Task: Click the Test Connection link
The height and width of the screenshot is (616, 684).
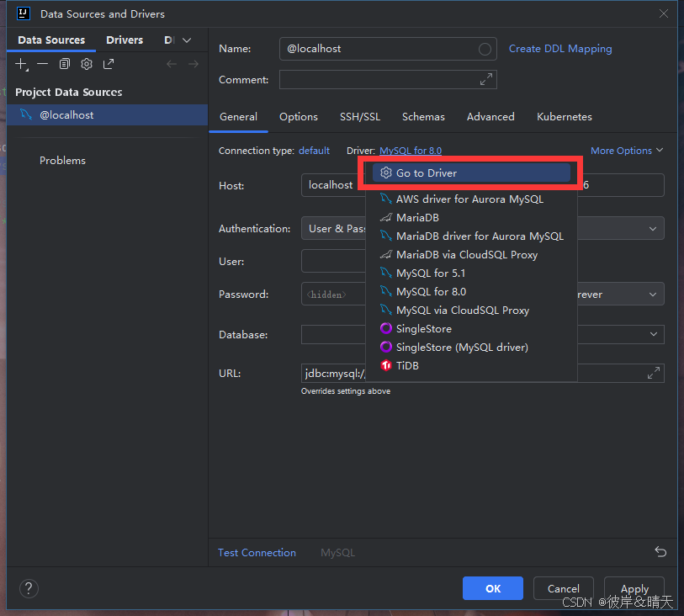Action: (257, 552)
